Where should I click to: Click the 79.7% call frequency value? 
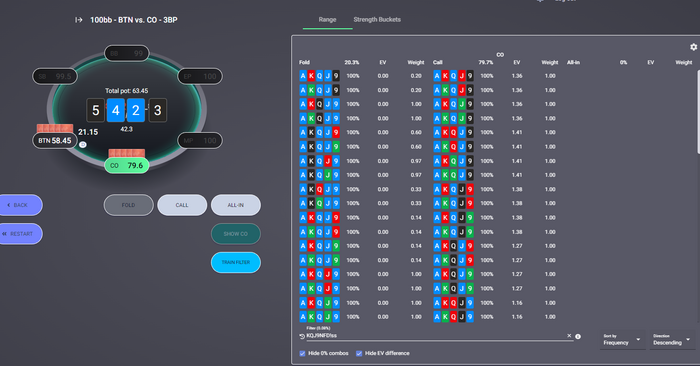486,62
